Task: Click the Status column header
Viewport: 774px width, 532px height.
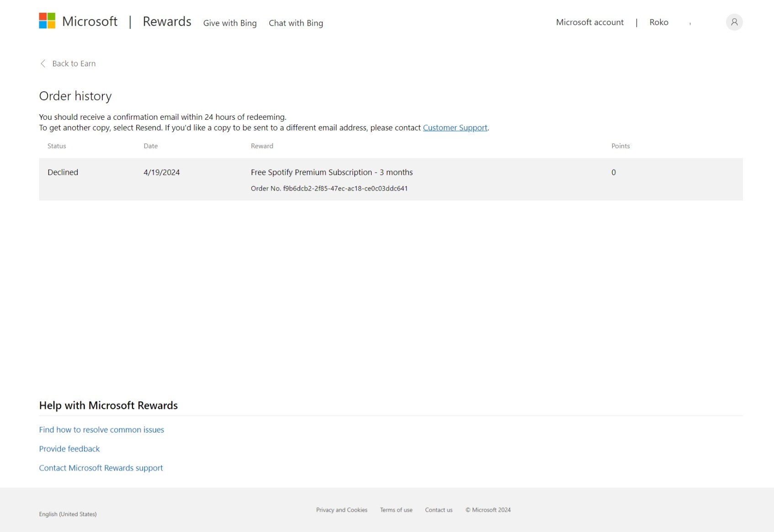Action: [x=57, y=146]
